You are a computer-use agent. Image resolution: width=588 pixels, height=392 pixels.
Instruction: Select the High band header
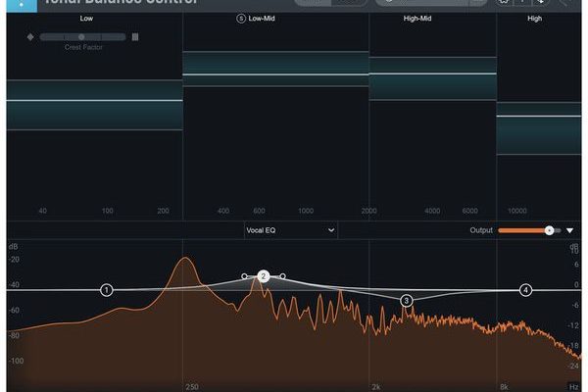534,19
